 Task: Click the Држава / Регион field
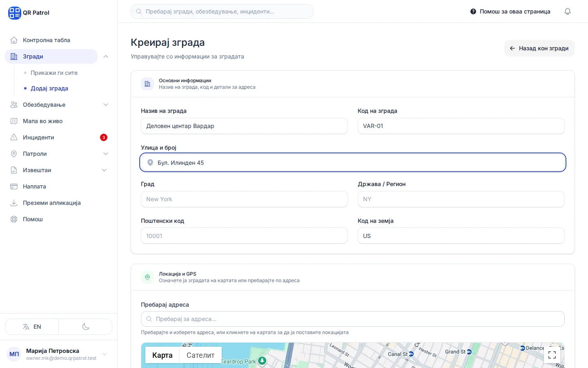pos(461,199)
